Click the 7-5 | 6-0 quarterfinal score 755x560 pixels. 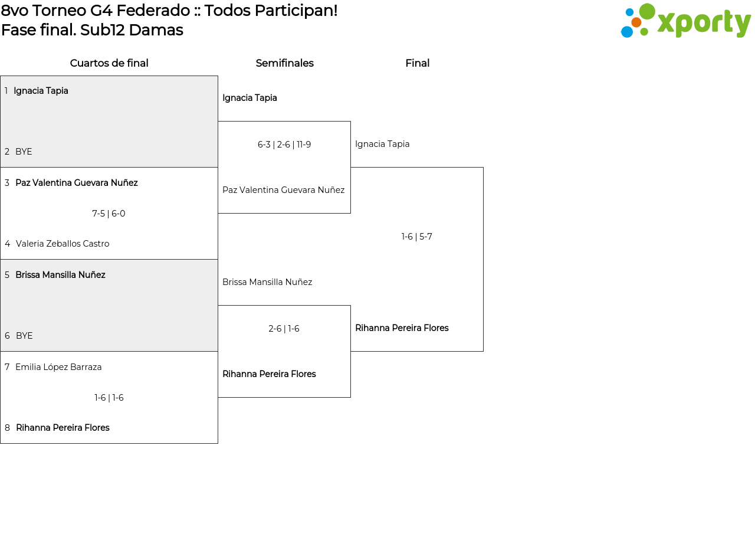pos(109,214)
